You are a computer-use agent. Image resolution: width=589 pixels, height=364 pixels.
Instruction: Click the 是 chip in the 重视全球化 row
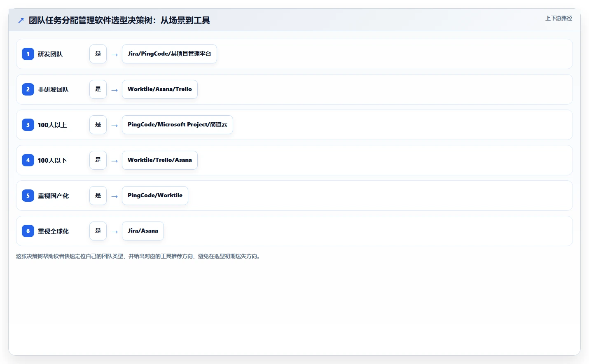click(x=98, y=231)
